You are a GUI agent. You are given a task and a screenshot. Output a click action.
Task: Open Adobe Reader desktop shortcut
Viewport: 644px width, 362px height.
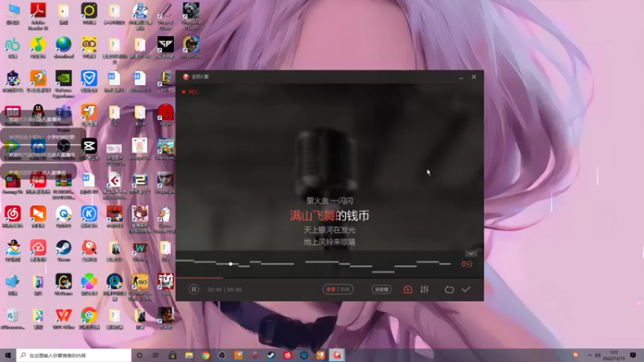pos(38,16)
